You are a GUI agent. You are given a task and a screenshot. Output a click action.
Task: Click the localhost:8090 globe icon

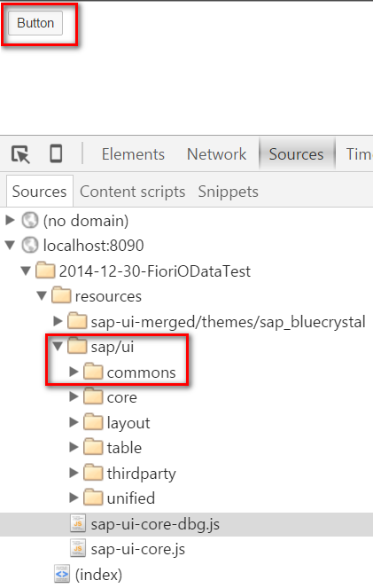click(x=30, y=246)
